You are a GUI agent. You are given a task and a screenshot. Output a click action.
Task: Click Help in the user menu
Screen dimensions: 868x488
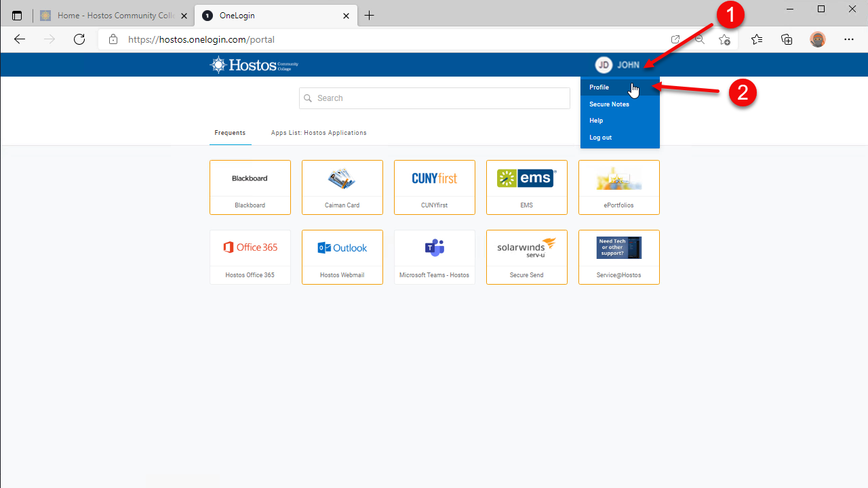pos(596,121)
